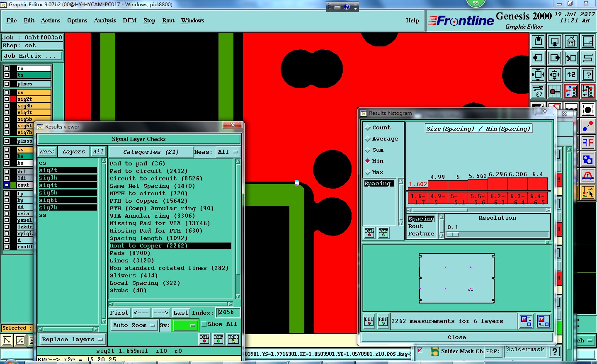Click the question mark icon beside Soldermask field
The width and height of the screenshot is (597, 364).
click(555, 352)
